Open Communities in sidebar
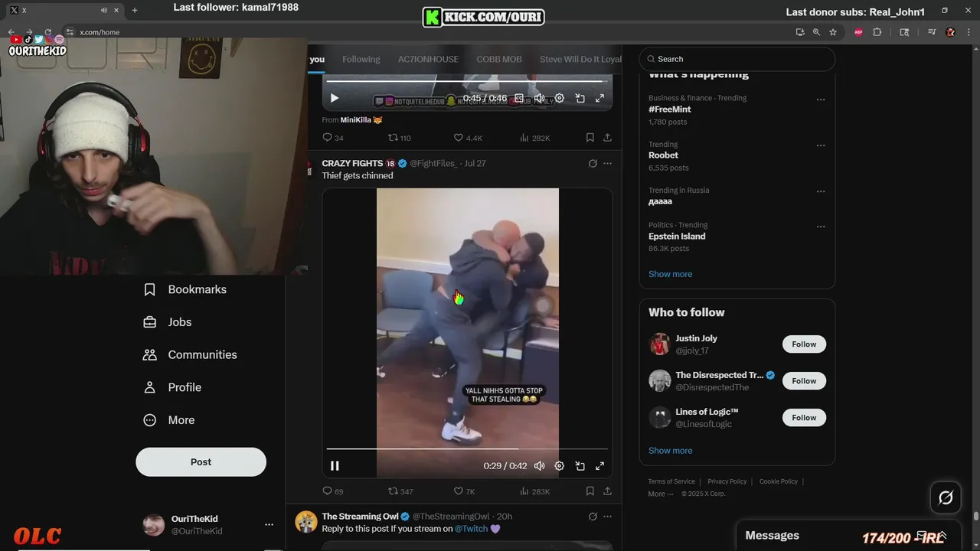Viewport: 980px width, 551px height. coord(190,354)
